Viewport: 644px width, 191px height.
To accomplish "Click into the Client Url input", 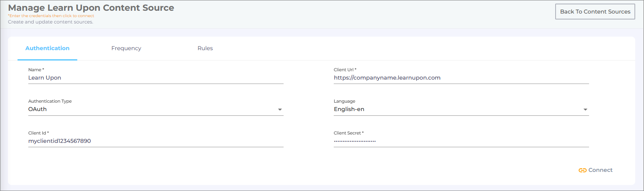I will click(461, 78).
